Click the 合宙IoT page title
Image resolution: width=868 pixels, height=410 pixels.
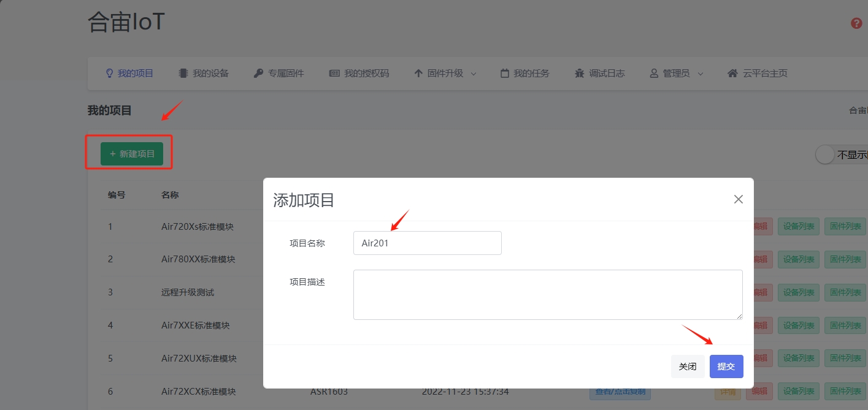[126, 22]
